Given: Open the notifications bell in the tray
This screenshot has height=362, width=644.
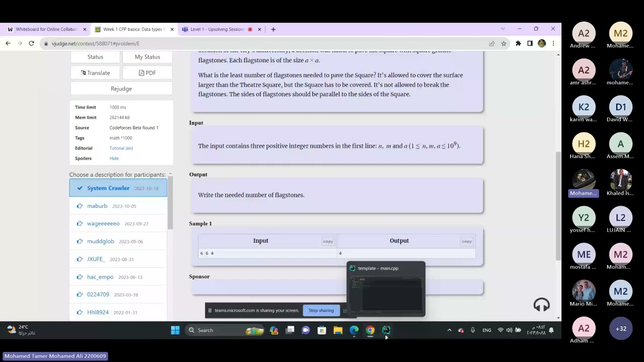Looking at the screenshot, I should point(551,330).
